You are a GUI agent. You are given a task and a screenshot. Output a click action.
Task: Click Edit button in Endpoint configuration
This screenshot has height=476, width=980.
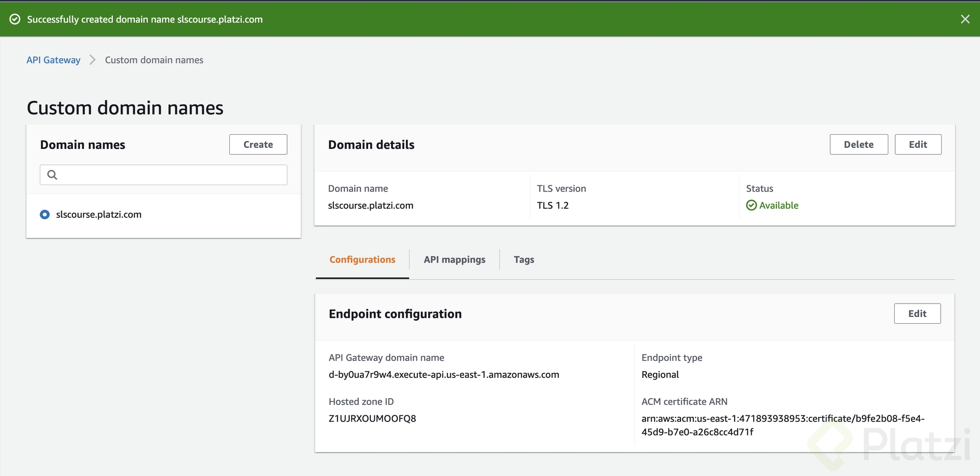[917, 313]
